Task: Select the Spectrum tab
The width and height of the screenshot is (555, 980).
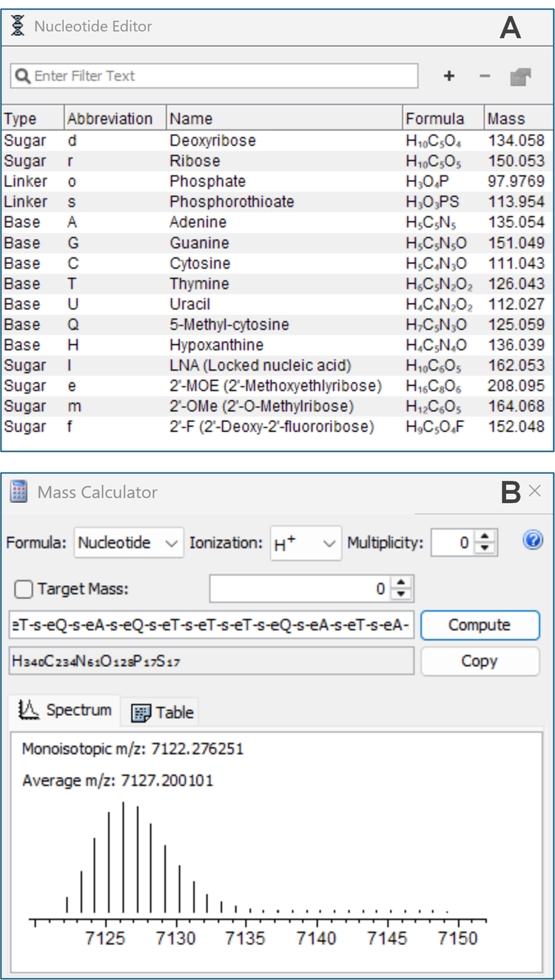Action: pos(67,710)
